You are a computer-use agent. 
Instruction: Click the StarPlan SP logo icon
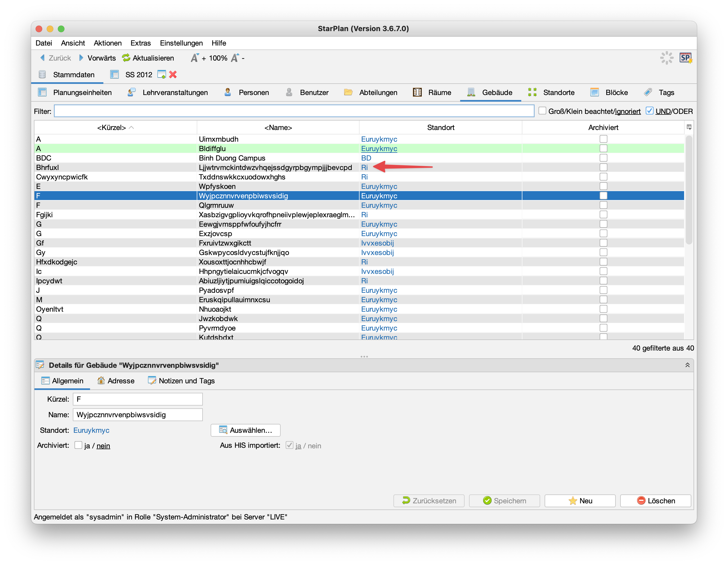[x=685, y=58]
